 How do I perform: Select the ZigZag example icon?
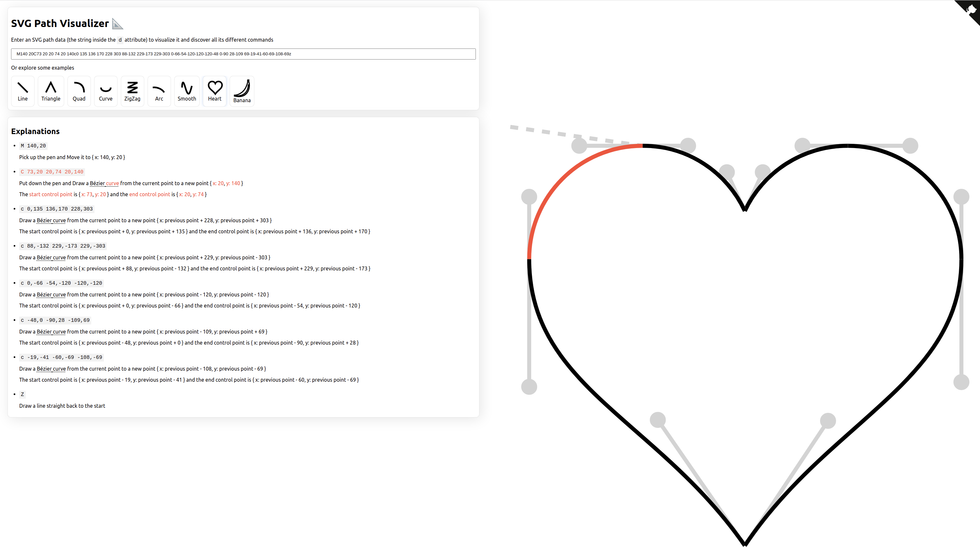point(133,90)
